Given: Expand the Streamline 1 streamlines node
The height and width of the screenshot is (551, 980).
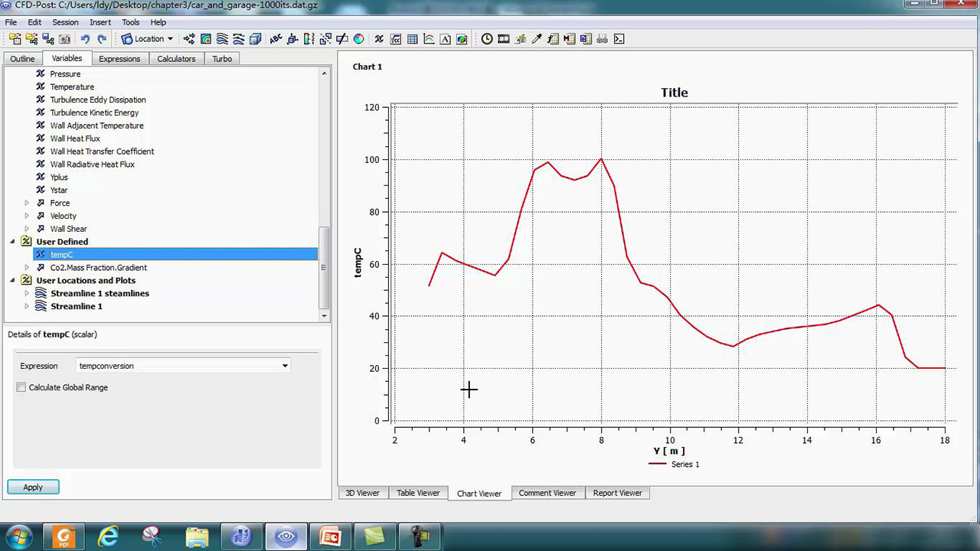Looking at the screenshot, I should click(27, 294).
